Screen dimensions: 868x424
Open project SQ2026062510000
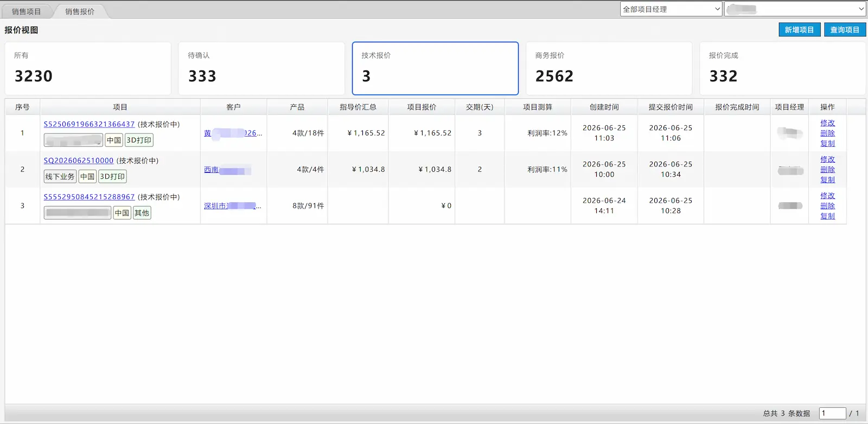[79, 160]
